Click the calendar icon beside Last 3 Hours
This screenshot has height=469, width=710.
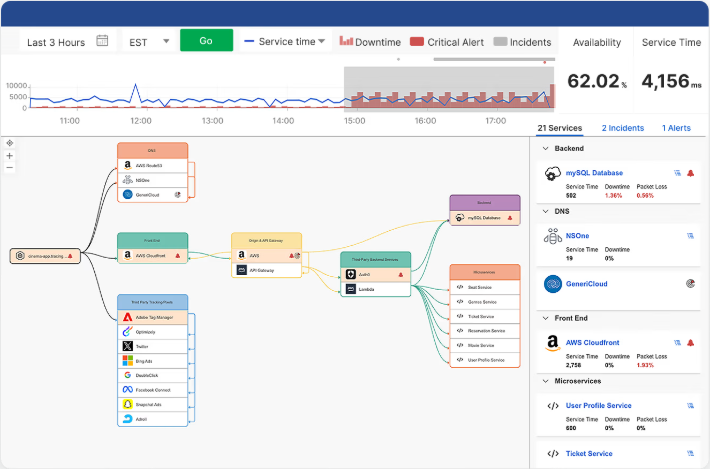coord(102,41)
